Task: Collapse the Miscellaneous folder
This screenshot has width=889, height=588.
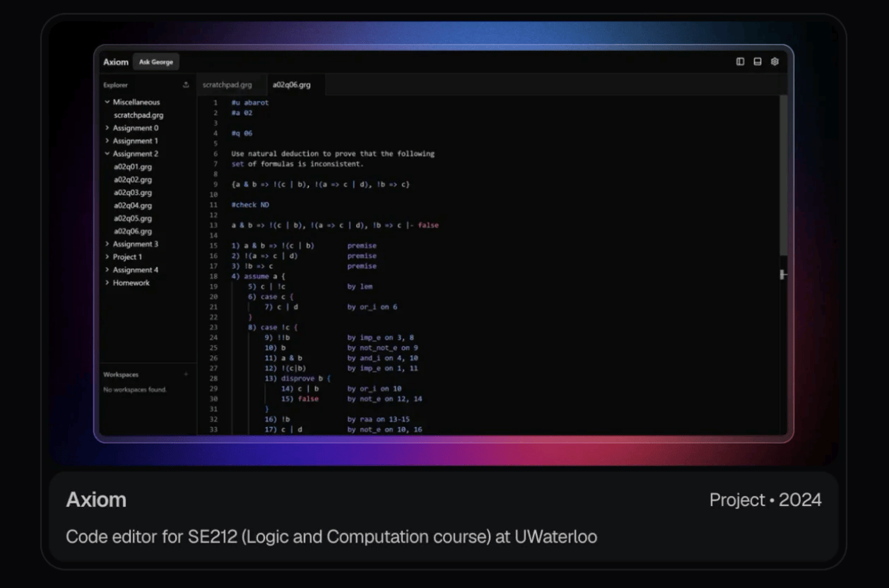Action: pos(132,102)
